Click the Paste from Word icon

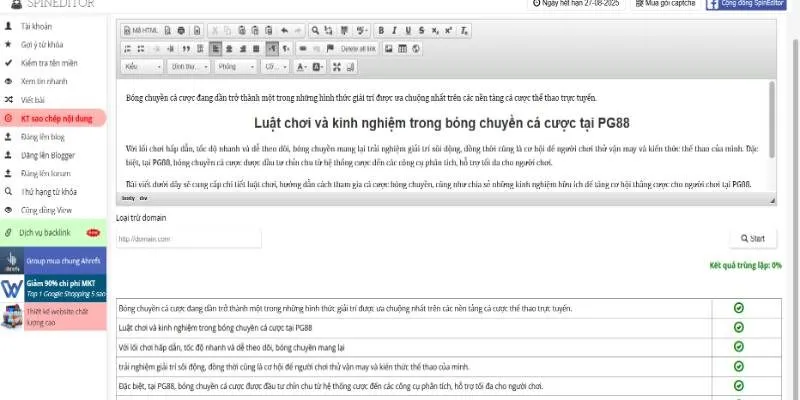pos(268,31)
